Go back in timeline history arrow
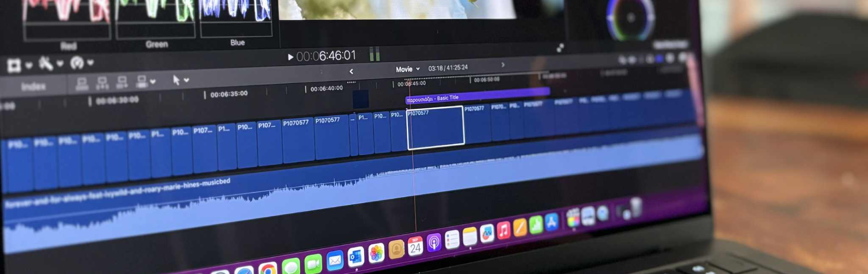The image size is (868, 274). tap(351, 71)
